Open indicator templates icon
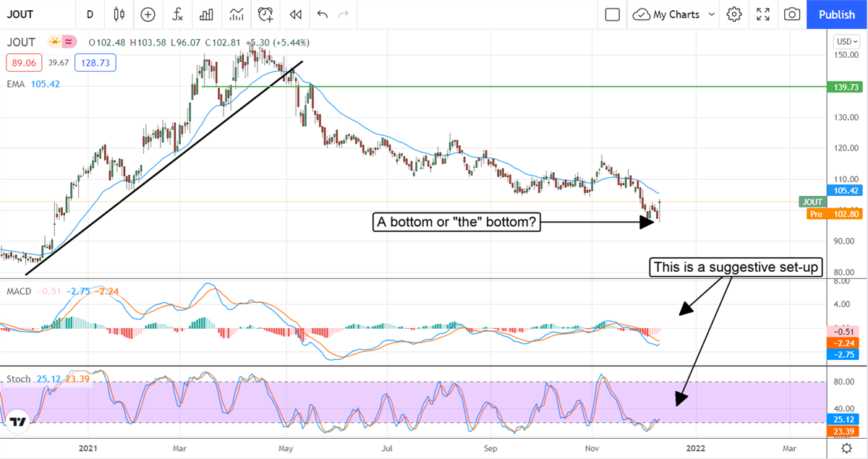This screenshot has width=868, height=459. pyautogui.click(x=237, y=14)
